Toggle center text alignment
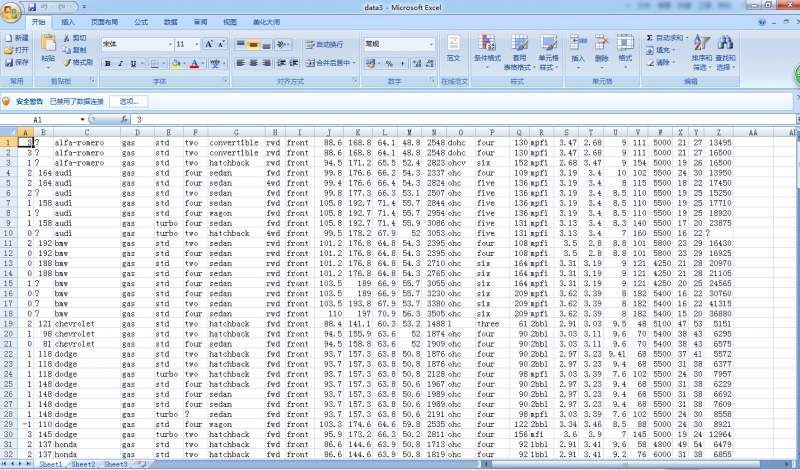This screenshot has height=470, width=800. [x=253, y=63]
